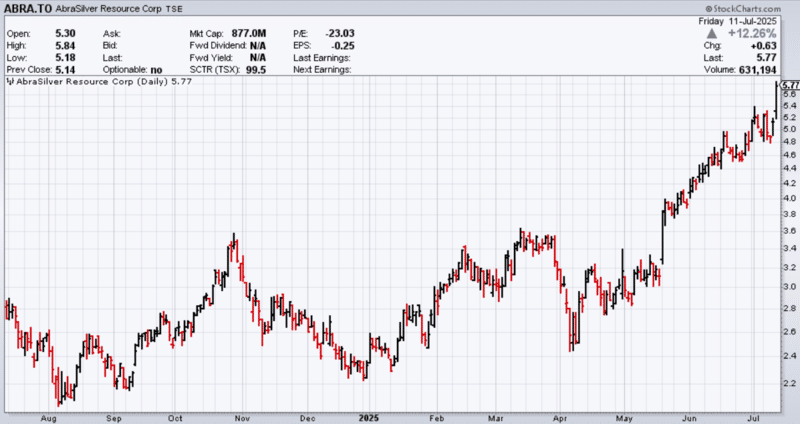
Task: Click the Fwd Dividend N/A value
Action: 258,45
